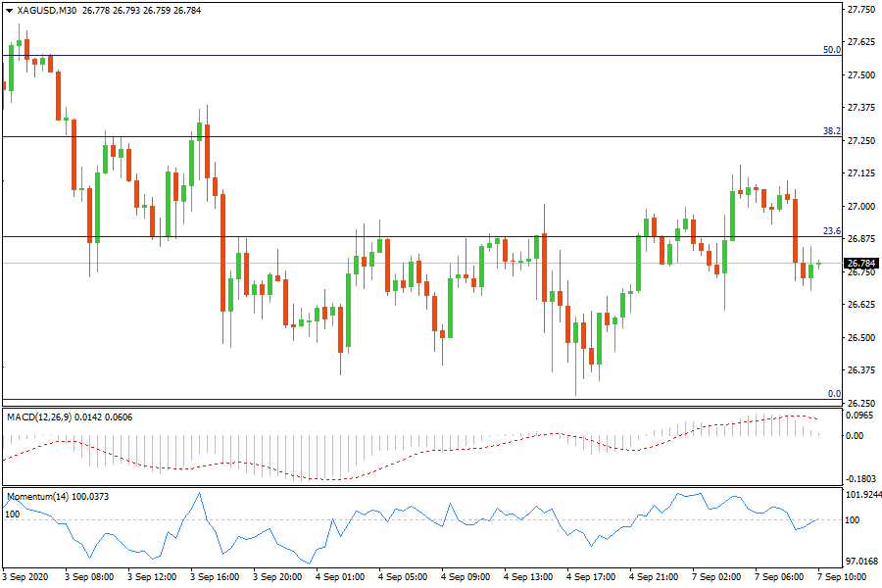Click 27.750 on the price scale
The width and height of the screenshot is (882, 588).
861,10
